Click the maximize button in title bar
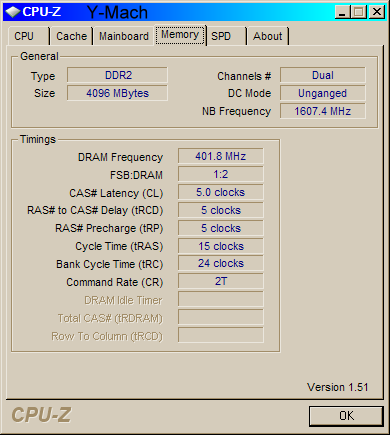390x435 pixels. (359, 12)
